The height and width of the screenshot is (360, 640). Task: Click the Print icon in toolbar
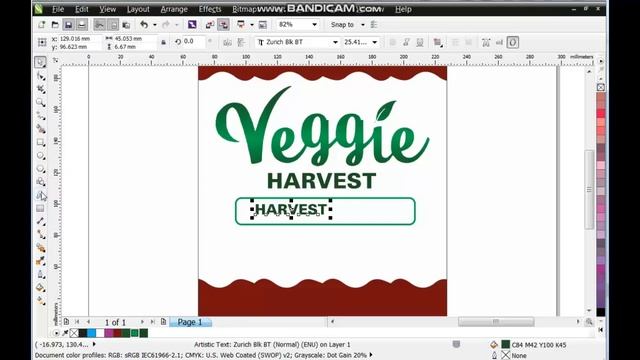click(x=82, y=25)
